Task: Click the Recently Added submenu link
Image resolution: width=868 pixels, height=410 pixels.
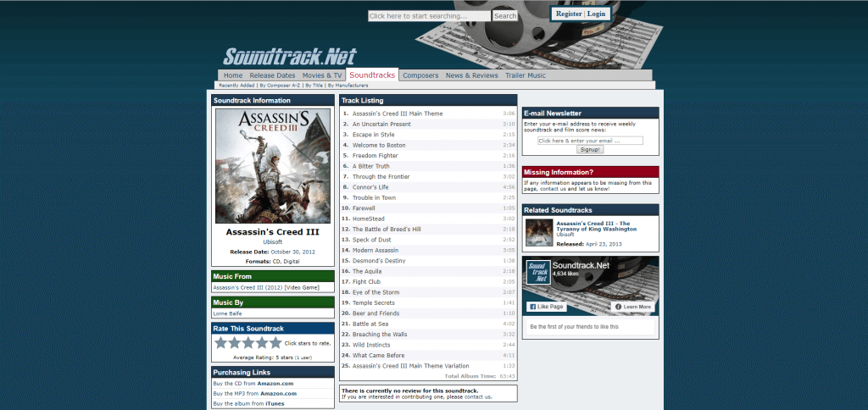Action: [236, 86]
